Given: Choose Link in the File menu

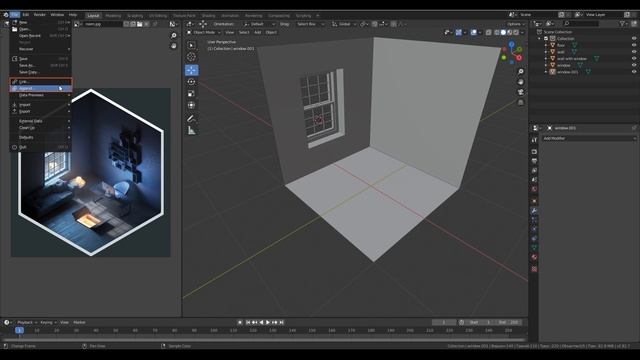Looking at the screenshot, I should 40,82.
